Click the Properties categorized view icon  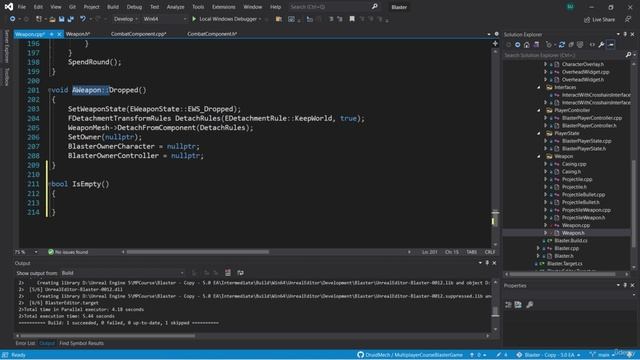point(509,304)
